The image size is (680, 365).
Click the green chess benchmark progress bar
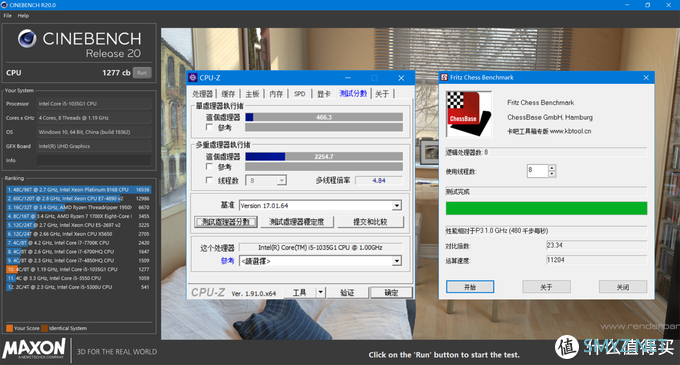[x=546, y=208]
